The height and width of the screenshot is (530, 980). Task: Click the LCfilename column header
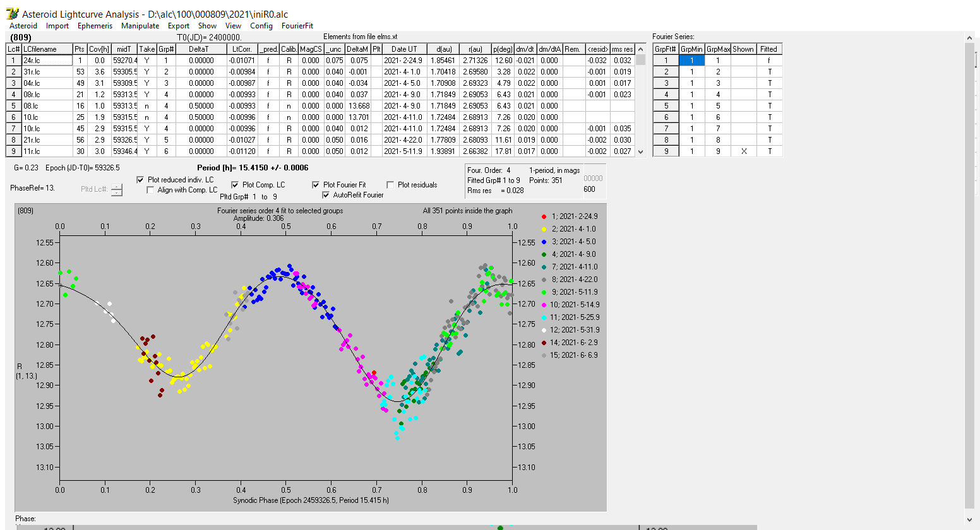[x=47, y=49]
